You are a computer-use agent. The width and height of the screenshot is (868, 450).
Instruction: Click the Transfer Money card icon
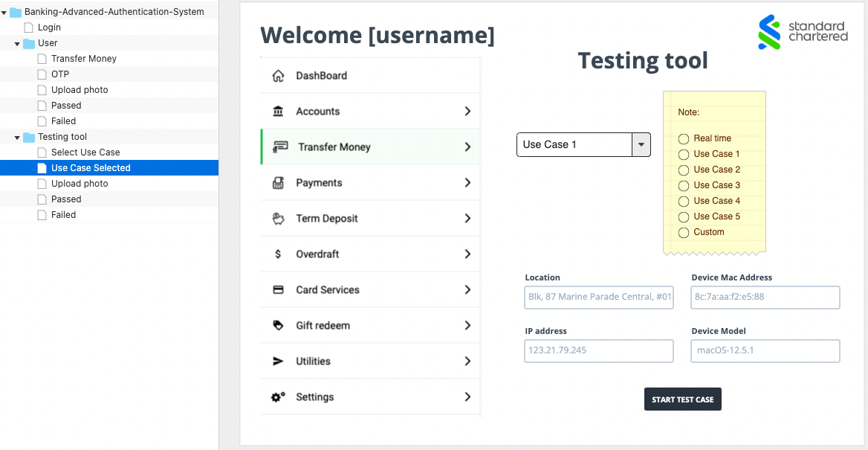point(278,147)
